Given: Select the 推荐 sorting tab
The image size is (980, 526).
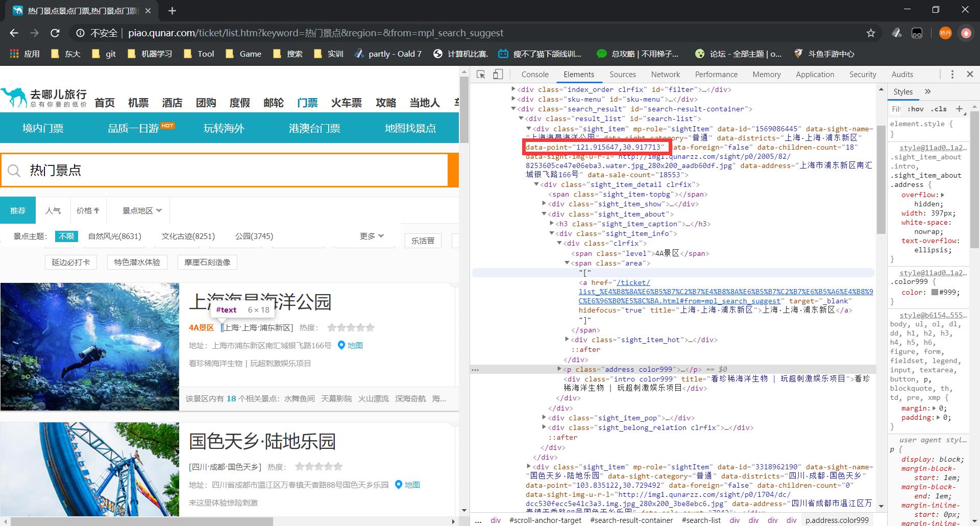Looking at the screenshot, I should pyautogui.click(x=18, y=210).
